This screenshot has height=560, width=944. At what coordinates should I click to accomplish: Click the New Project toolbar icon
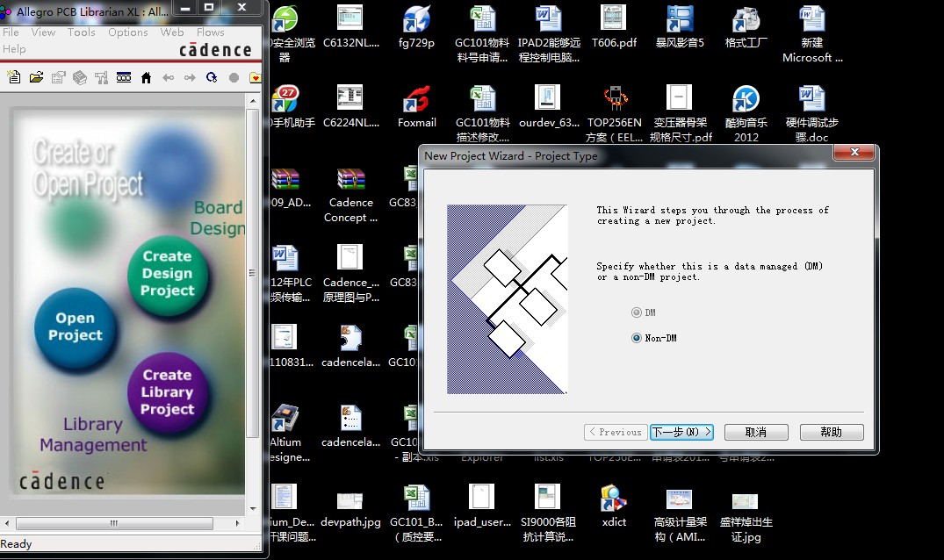[14, 77]
